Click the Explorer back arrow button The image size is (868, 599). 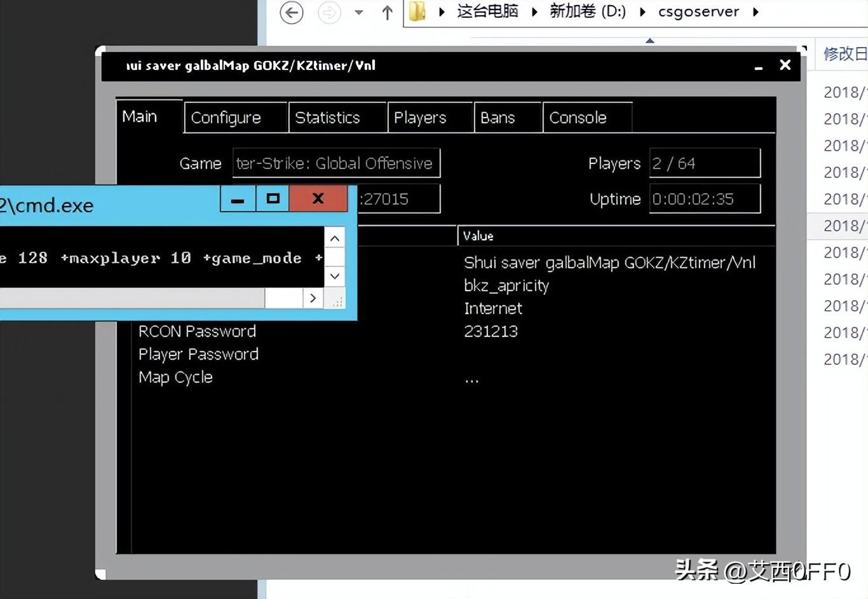(291, 12)
